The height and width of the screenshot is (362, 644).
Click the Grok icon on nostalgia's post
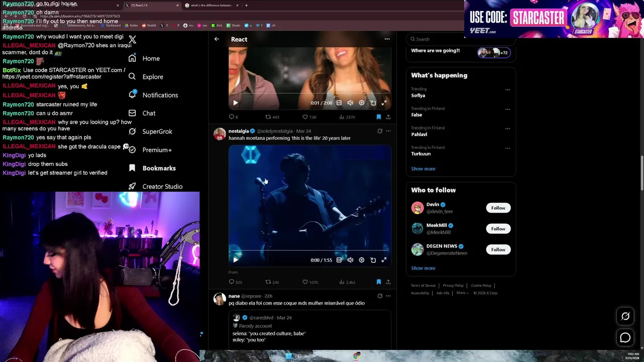[x=380, y=131]
